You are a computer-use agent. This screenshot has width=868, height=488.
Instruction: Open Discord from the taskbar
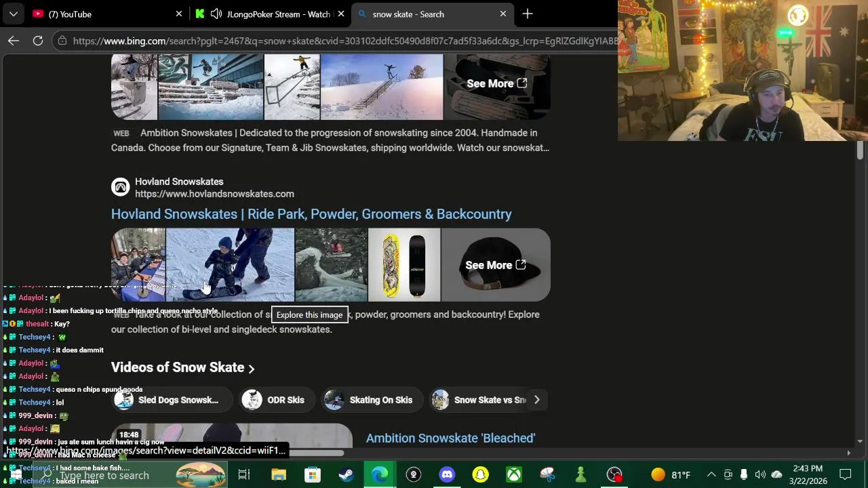point(447,474)
